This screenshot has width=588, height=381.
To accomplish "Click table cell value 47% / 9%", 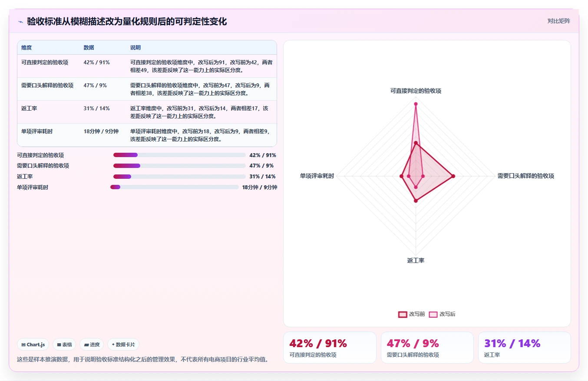I will tap(95, 85).
